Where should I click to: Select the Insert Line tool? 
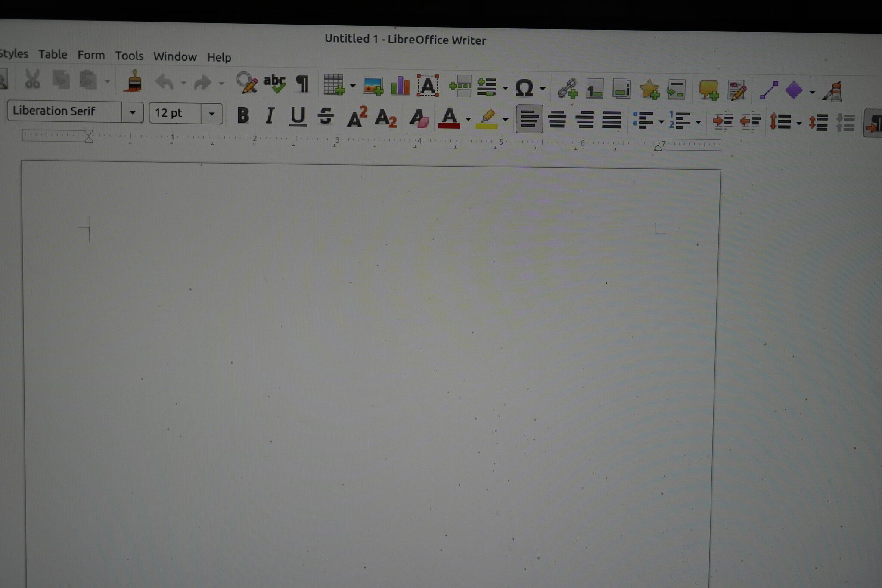coord(769,90)
